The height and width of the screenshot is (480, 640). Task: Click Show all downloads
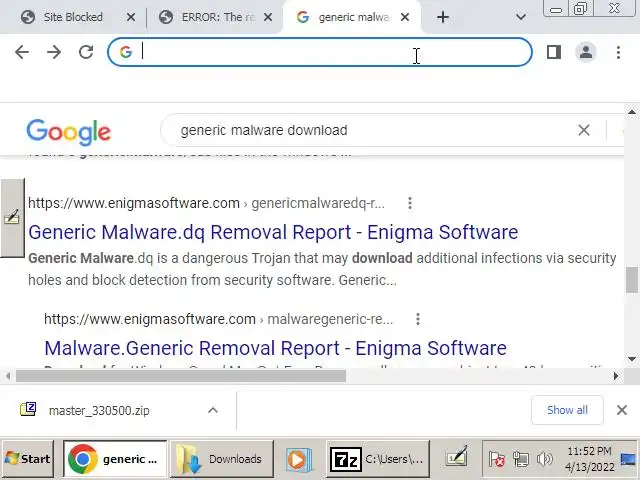pyautogui.click(x=567, y=410)
